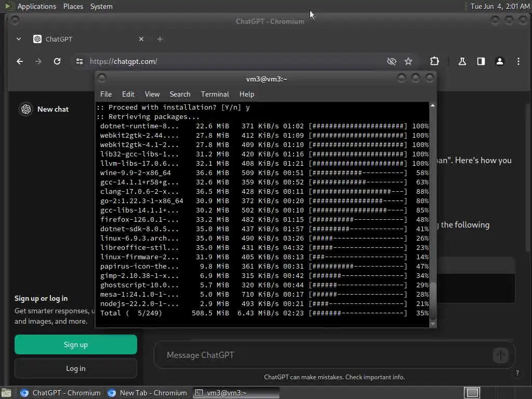Click the Sign up or log in heading
Screen dimensions: 532x399
point(41,299)
